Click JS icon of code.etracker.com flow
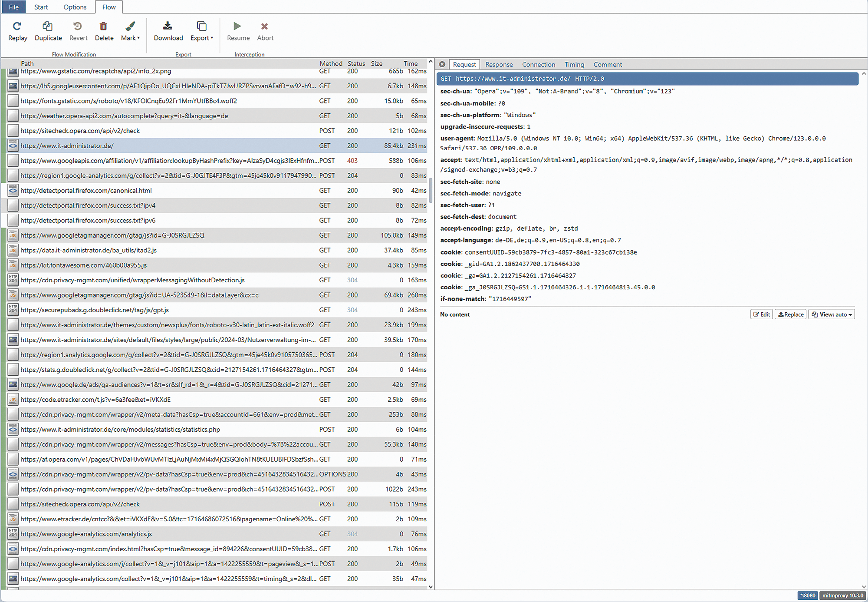868x602 pixels. click(13, 400)
